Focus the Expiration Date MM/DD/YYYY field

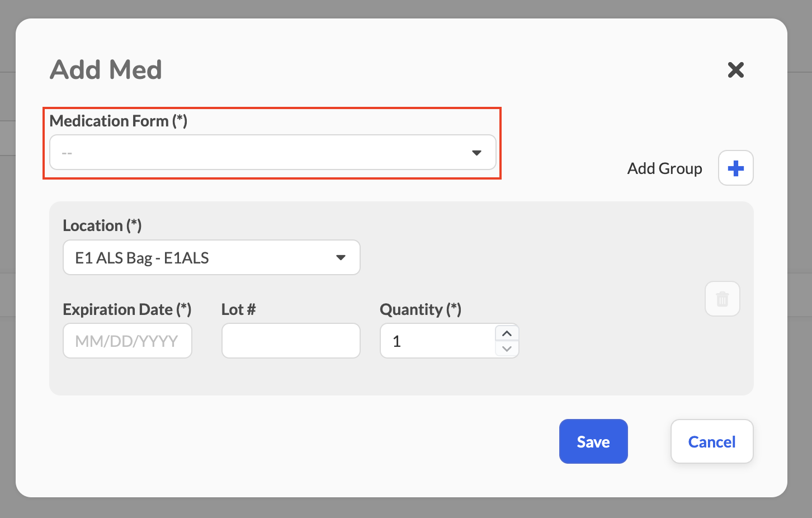(128, 341)
